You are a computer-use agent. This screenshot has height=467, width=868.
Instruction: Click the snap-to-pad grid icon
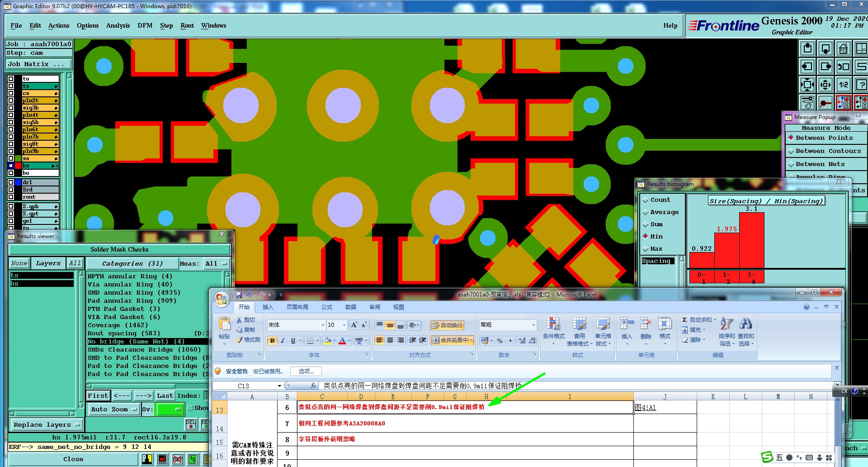pos(826,103)
